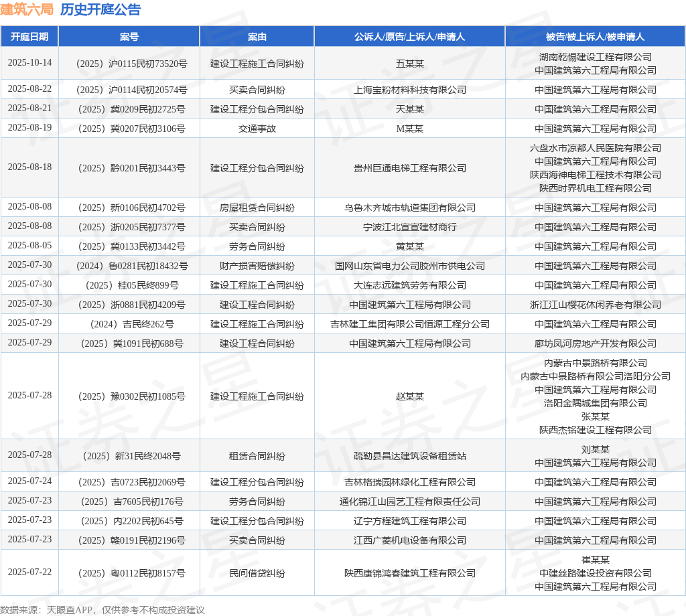Select case number (2025)浙0881民初4209号

132,305
